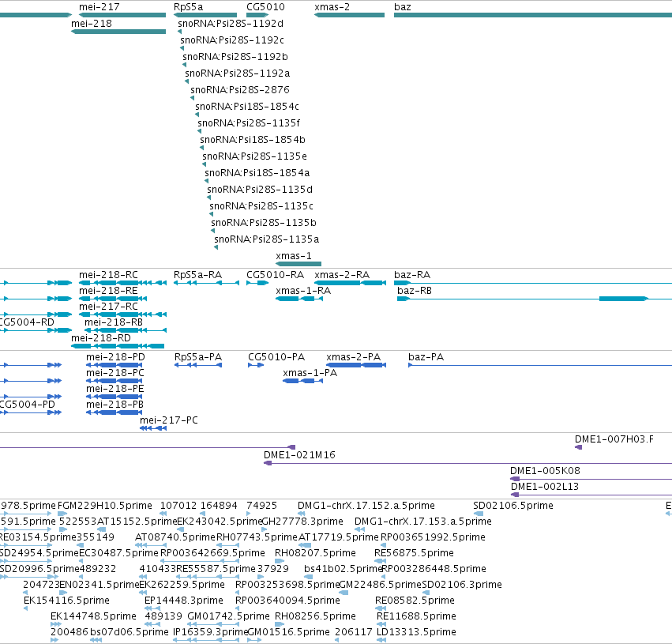Select snoRNA:Psi28S-1135b feature
The height and width of the screenshot is (644, 672).
[213, 231]
